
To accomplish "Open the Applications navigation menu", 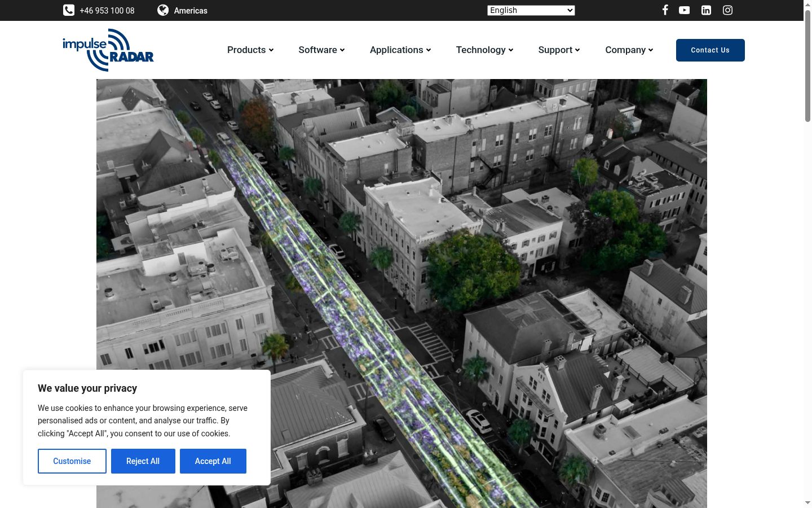I will click(x=396, y=50).
